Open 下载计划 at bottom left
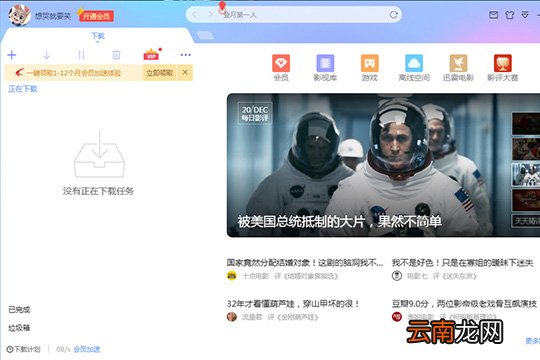Screen dimensions: 540x360 coord(24,349)
